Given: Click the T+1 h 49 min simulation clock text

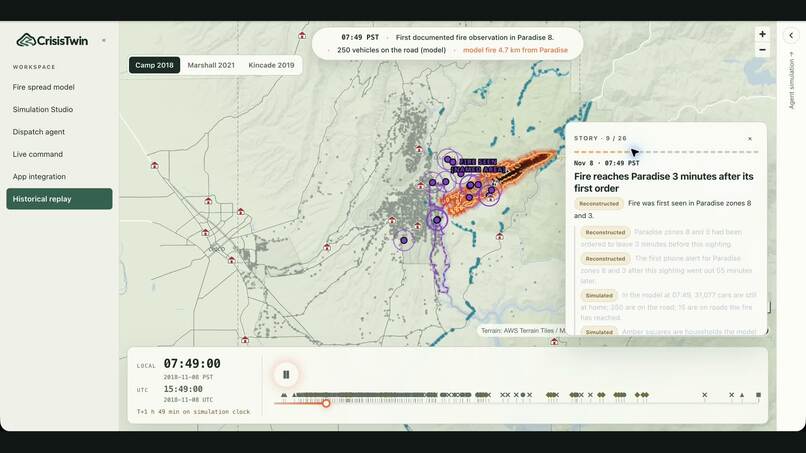Looking at the screenshot, I should 193,411.
